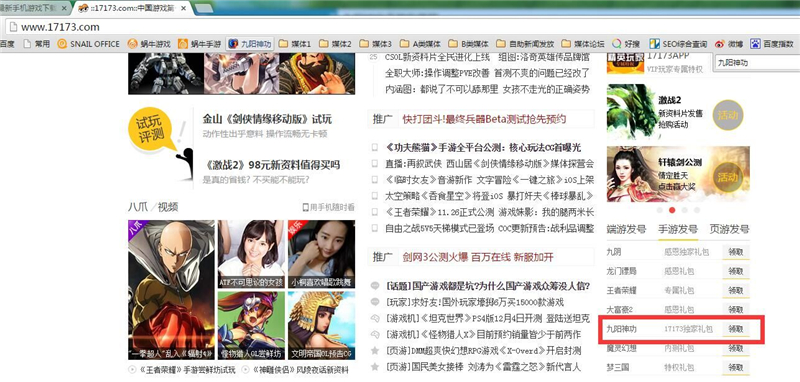Image resolution: width=800 pixels, height=382 pixels.
Task: Click 领取 button for 王者荣耀 专属礼包
Action: (x=736, y=290)
